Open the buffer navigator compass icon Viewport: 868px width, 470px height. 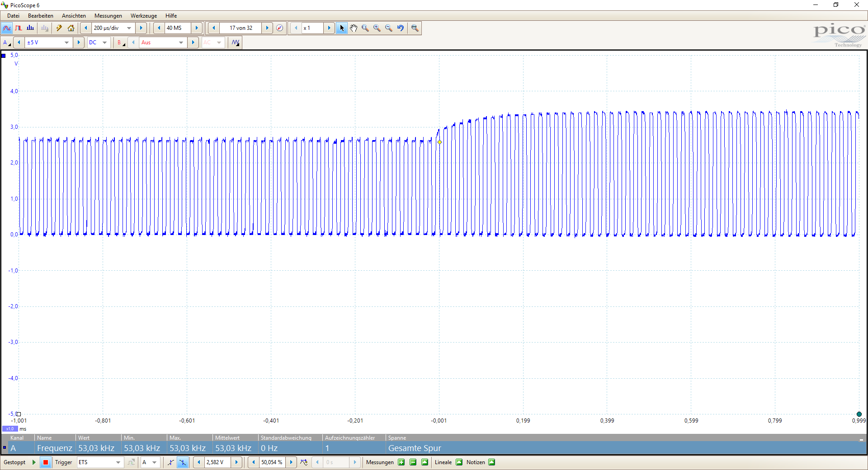pos(280,28)
